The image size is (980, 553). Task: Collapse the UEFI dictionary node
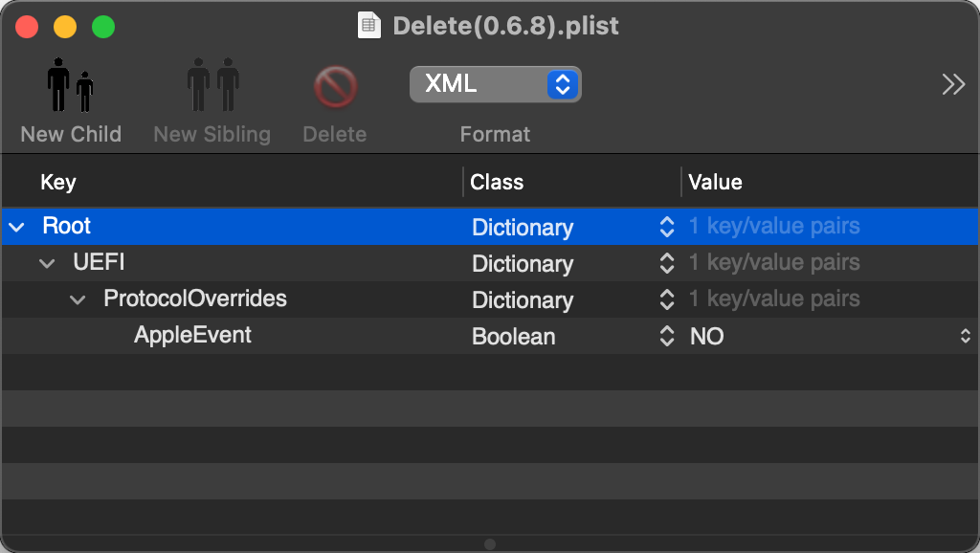pos(47,263)
